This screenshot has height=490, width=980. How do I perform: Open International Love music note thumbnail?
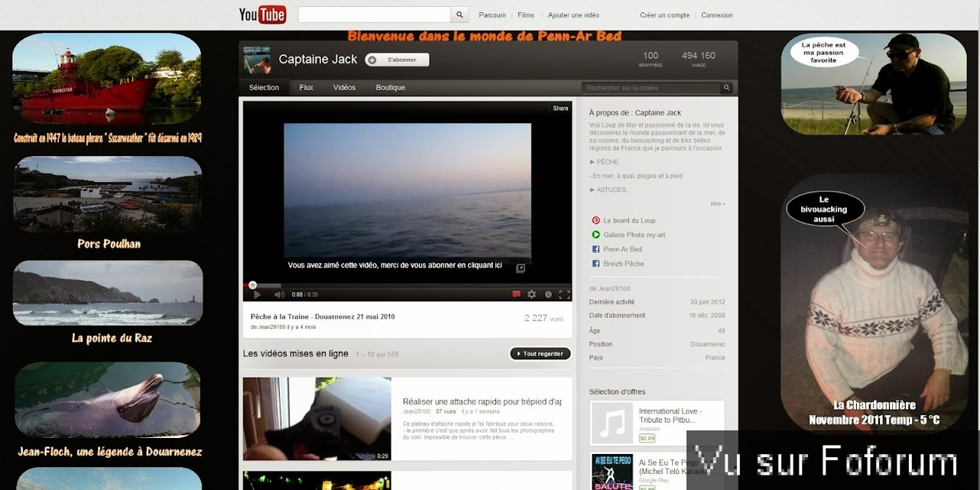tap(612, 423)
